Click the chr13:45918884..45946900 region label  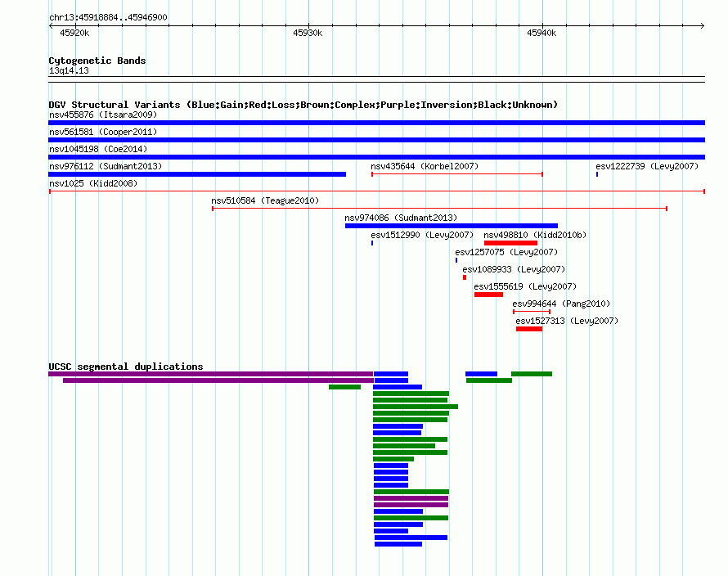[x=108, y=17]
